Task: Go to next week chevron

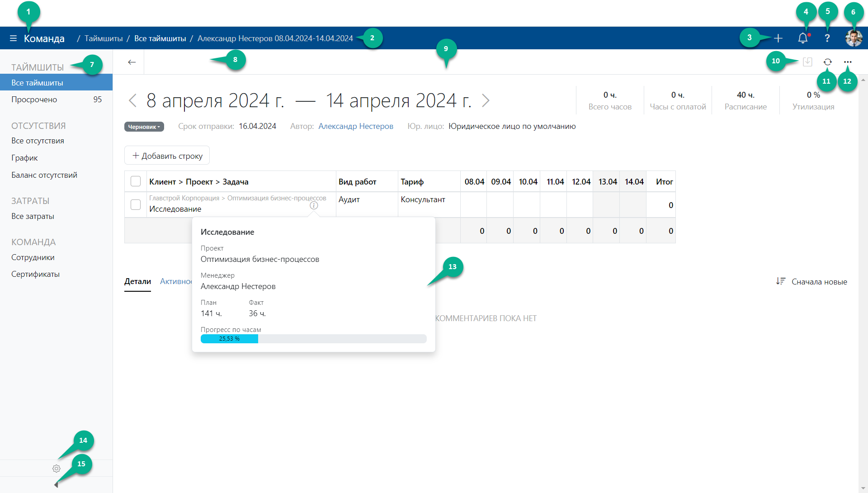Action: coord(486,100)
